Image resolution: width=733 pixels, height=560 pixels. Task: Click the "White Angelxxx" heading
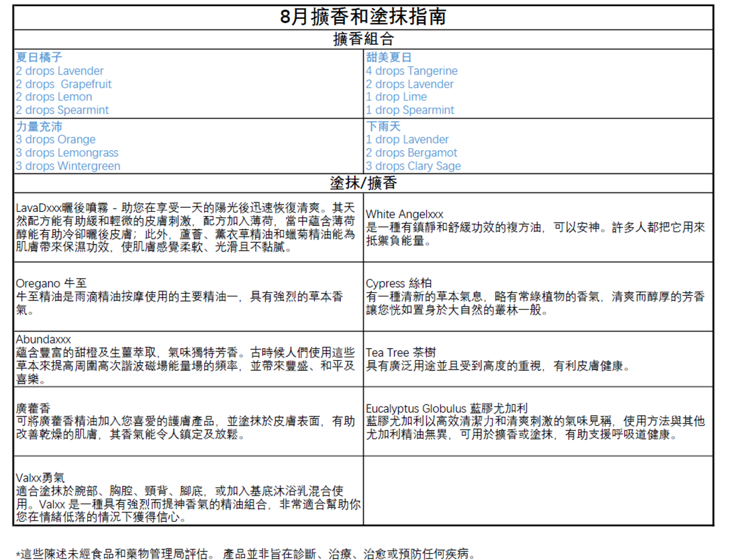pyautogui.click(x=404, y=214)
